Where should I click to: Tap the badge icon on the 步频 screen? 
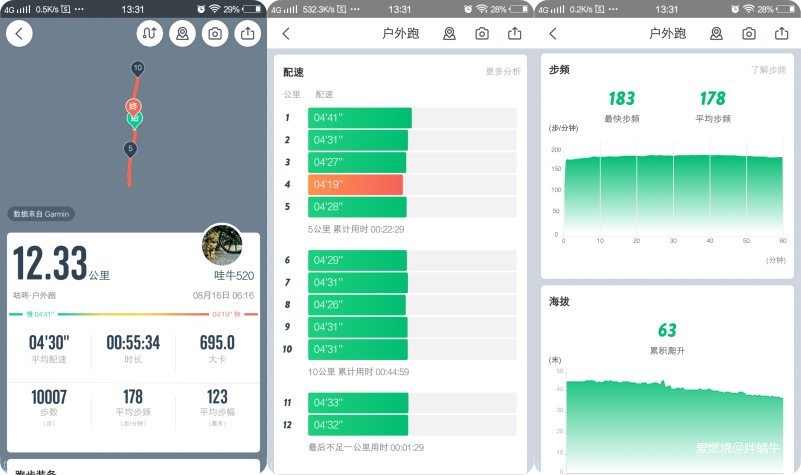(716, 33)
